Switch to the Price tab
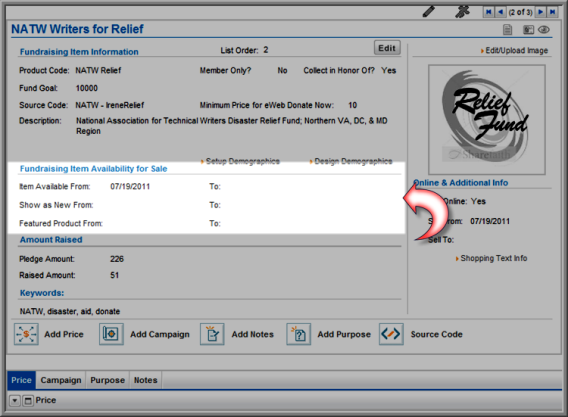 [21, 380]
